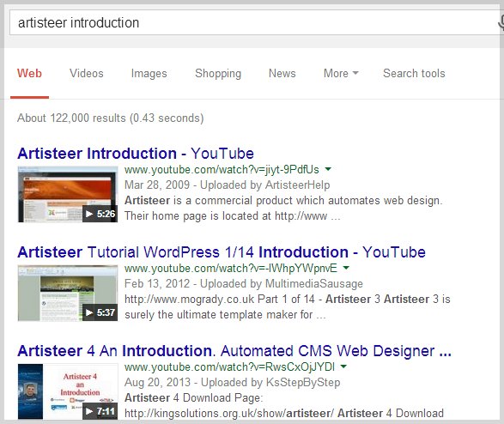Open Search tools options
504x424 pixels.
414,73
